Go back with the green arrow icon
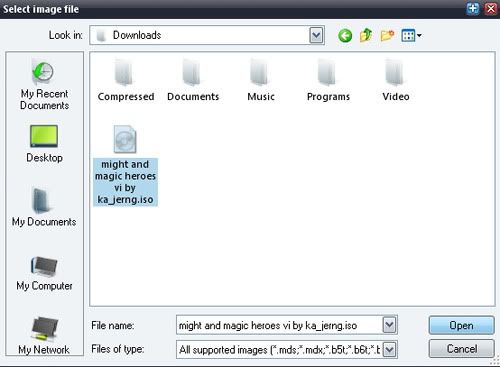 tap(345, 35)
